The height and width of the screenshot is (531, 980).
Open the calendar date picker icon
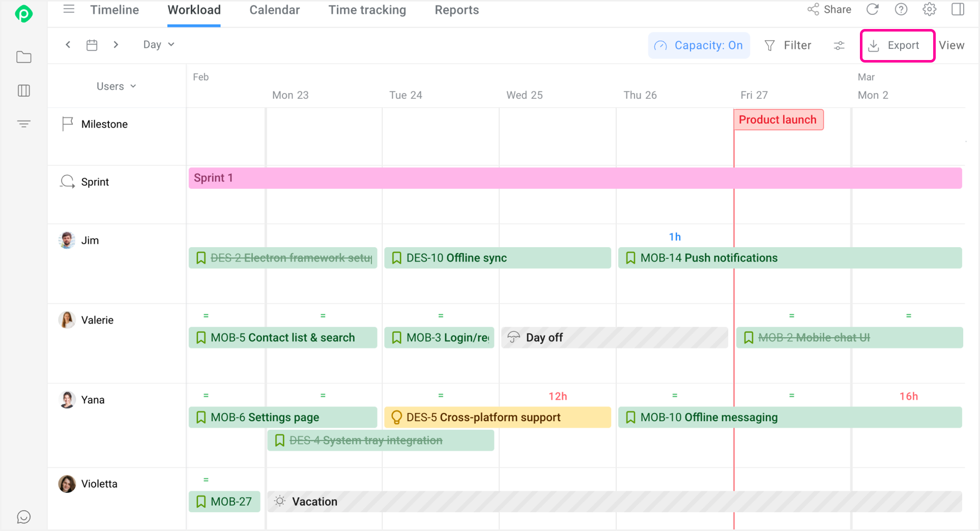point(92,45)
